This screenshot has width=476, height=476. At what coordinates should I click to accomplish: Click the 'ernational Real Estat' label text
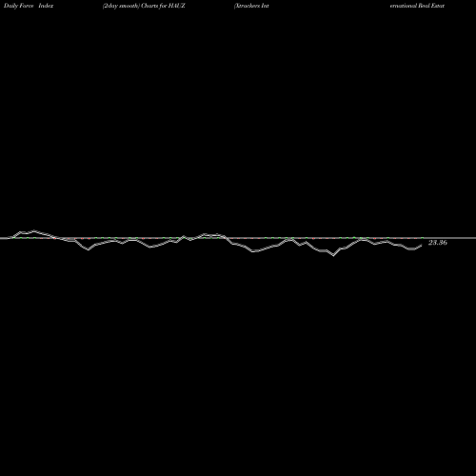click(417, 6)
